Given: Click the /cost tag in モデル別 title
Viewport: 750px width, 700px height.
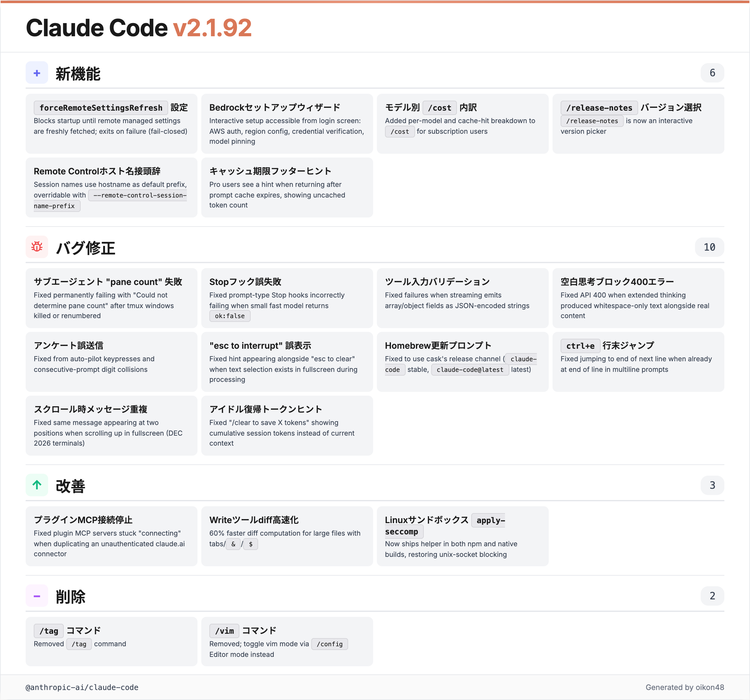Looking at the screenshot, I should coord(439,108).
